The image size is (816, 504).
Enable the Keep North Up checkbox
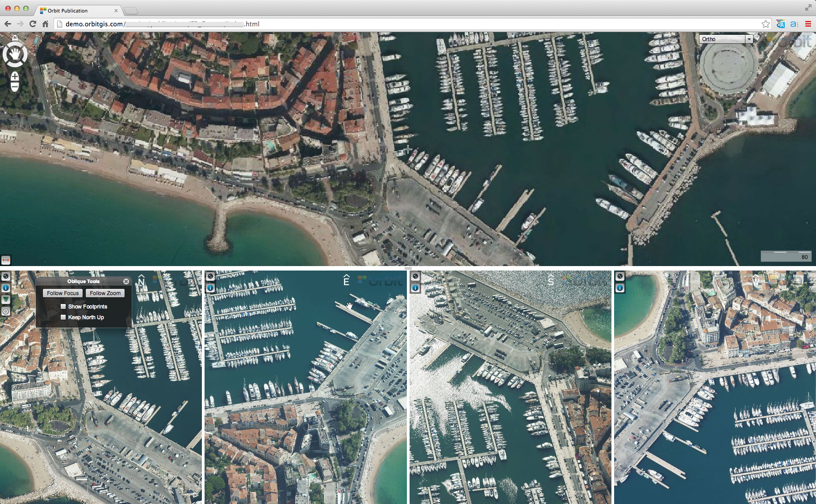(63, 317)
